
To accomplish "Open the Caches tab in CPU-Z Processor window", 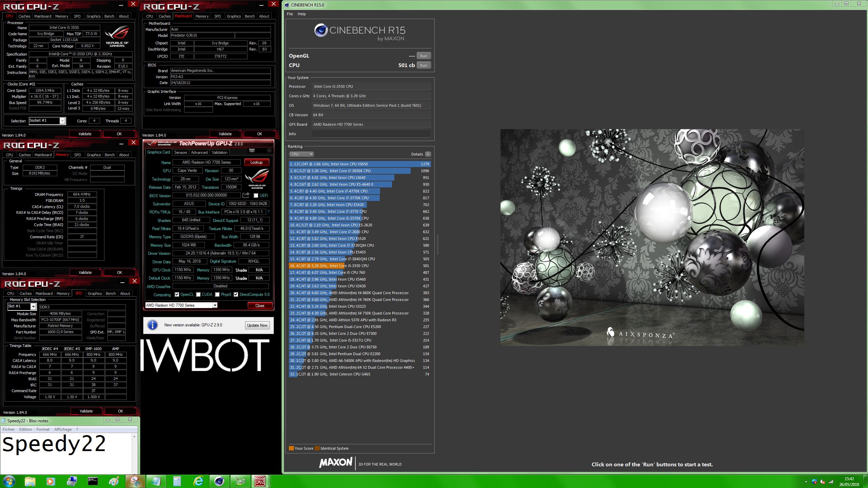I will click(24, 16).
